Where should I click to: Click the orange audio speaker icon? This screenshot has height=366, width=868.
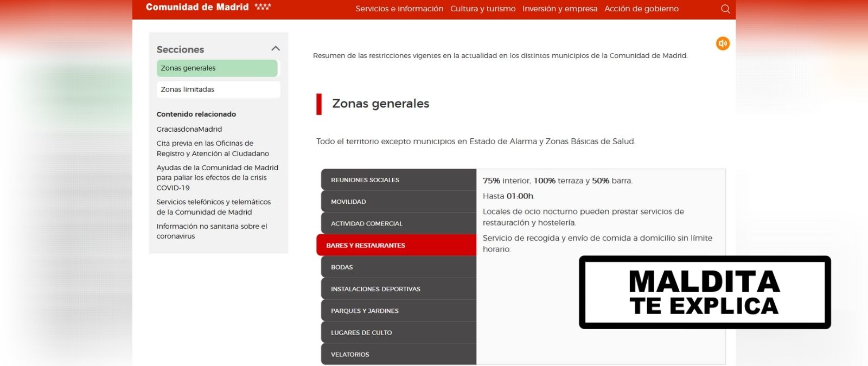coord(723,43)
